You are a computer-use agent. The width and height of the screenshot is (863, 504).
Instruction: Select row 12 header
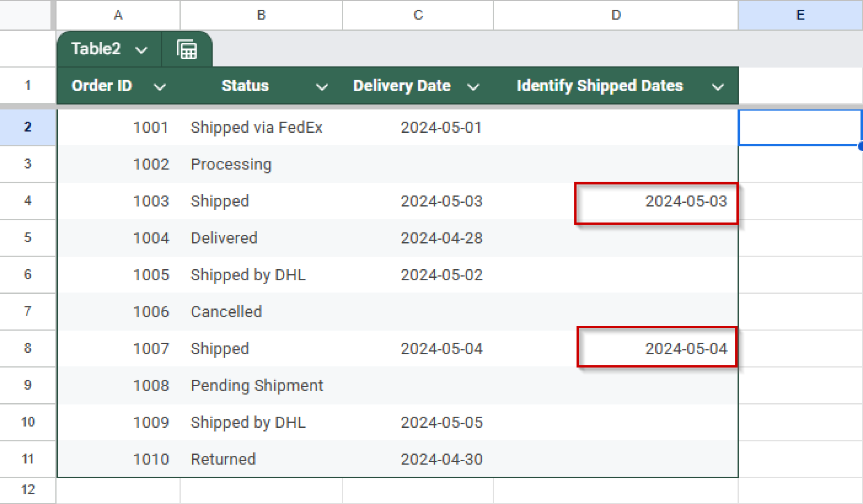coord(27,489)
